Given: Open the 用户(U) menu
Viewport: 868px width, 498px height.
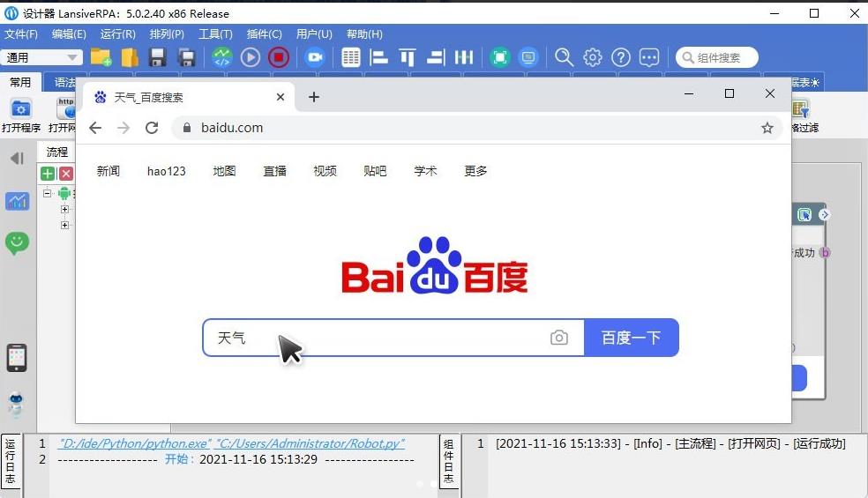Looking at the screenshot, I should (x=314, y=34).
